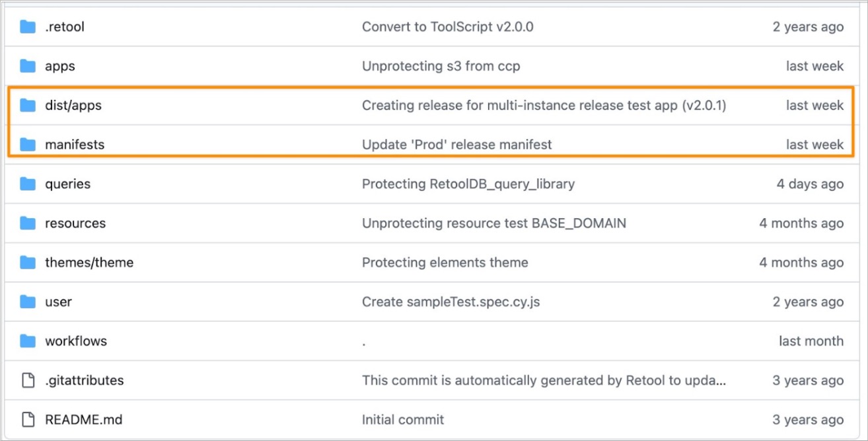Open 'Protecting RetoolDB_query_library' commit message
Image resolution: width=868 pixels, height=441 pixels.
tap(468, 184)
